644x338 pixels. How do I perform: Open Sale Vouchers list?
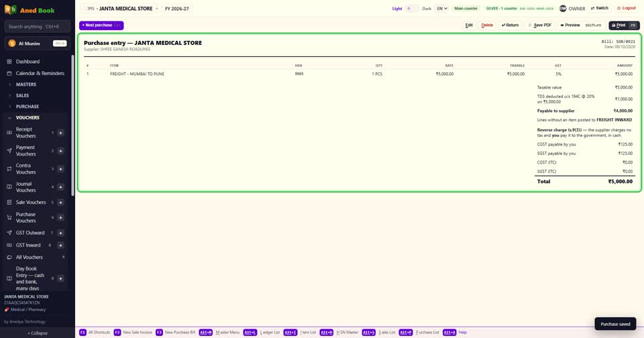pyautogui.click(x=31, y=202)
